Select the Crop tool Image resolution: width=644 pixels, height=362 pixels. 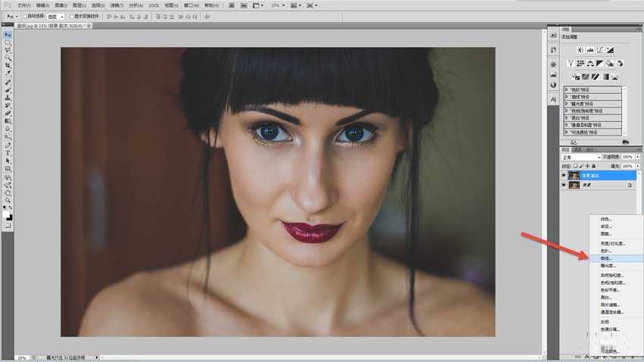tap(8, 65)
